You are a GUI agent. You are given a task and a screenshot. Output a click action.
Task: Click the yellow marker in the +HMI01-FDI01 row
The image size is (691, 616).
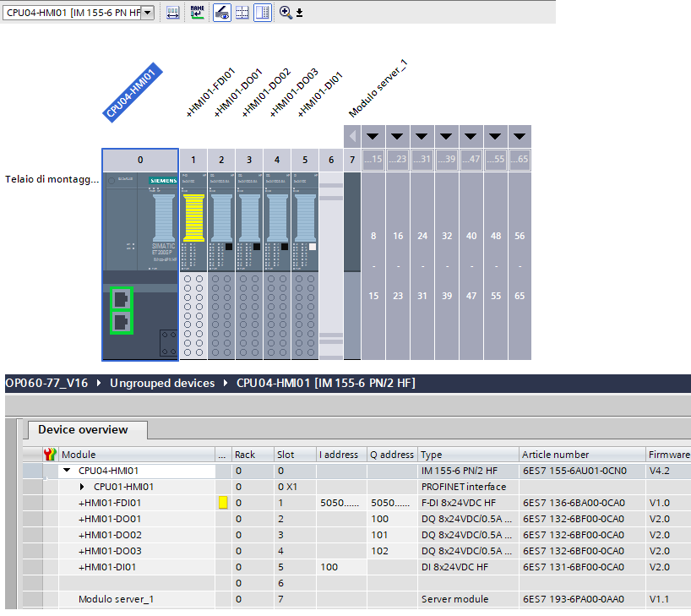point(223,503)
